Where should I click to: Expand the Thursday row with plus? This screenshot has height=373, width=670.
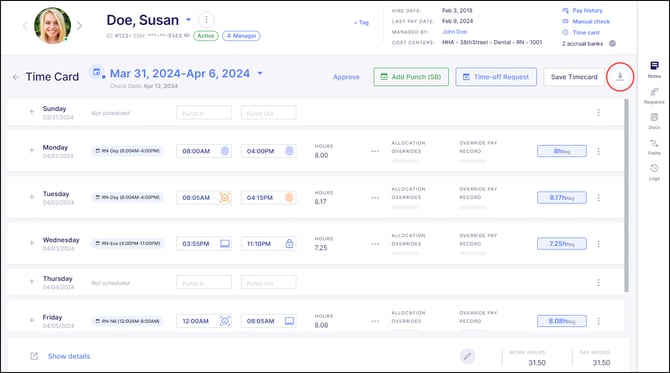click(32, 282)
